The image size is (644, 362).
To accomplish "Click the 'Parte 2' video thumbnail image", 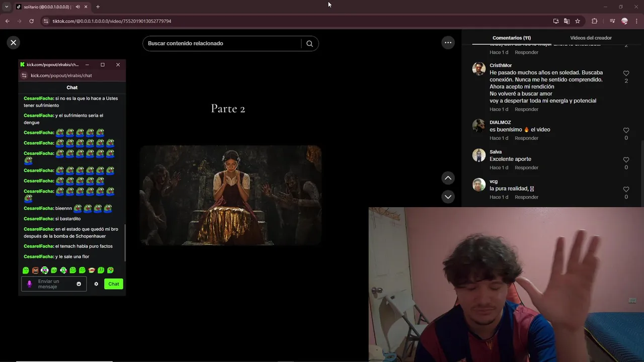I will pyautogui.click(x=230, y=195).
